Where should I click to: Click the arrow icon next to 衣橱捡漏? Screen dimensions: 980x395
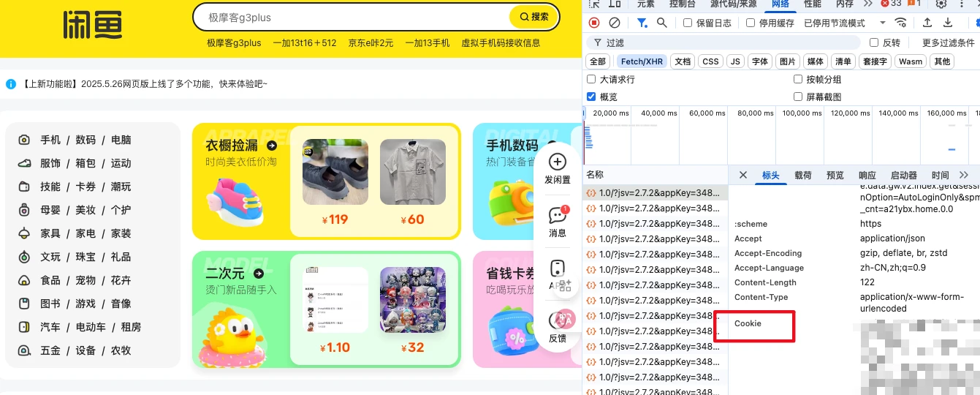point(272,146)
